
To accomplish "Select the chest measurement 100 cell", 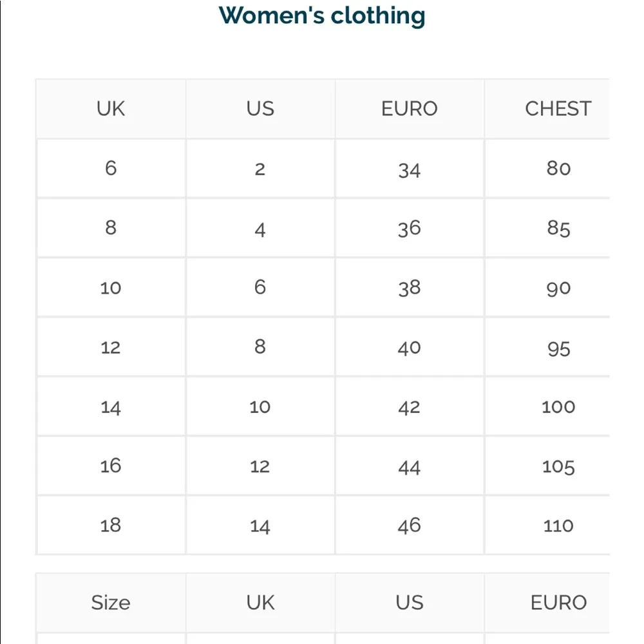I will click(558, 407).
